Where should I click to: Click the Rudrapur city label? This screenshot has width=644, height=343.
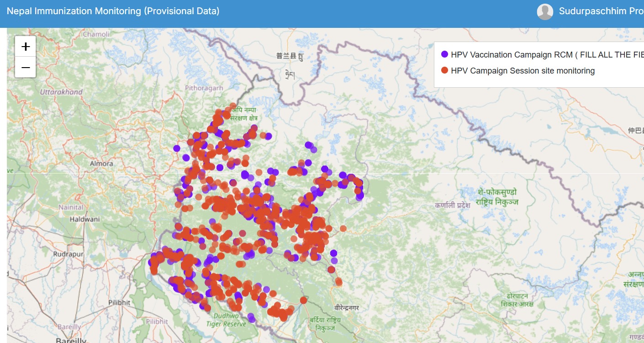[69, 254]
